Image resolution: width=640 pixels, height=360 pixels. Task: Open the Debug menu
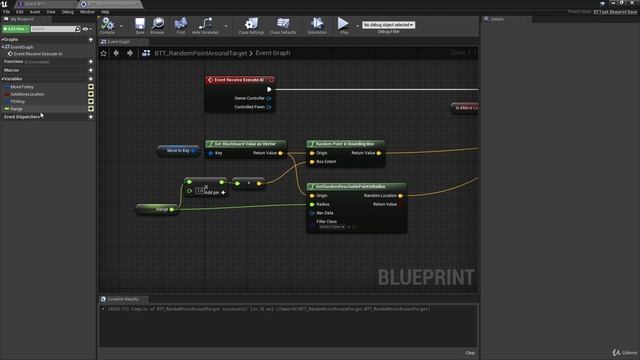[x=67, y=12]
